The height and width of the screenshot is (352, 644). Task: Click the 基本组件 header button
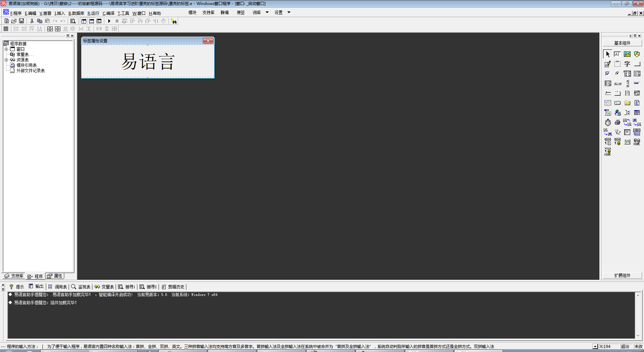pos(622,43)
